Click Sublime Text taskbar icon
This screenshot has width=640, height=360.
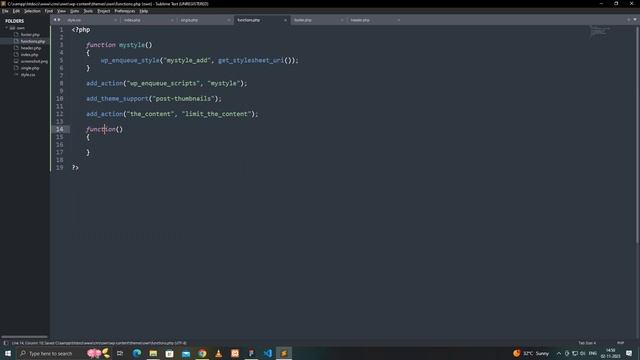pyautogui.click(x=284, y=353)
